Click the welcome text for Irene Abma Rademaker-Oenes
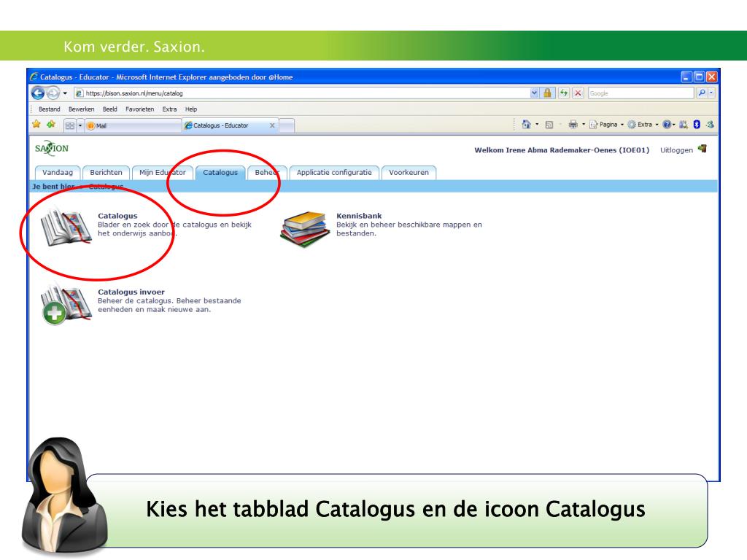The height and width of the screenshot is (560, 747). (x=562, y=150)
